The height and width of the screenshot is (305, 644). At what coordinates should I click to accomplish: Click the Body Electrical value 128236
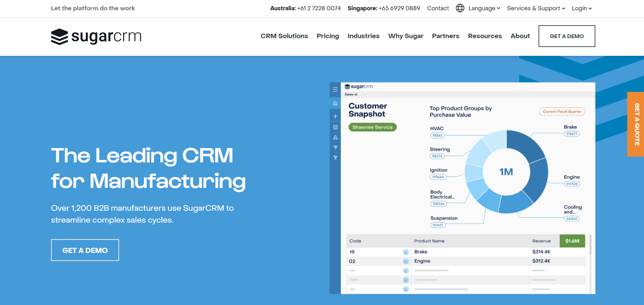439,204
